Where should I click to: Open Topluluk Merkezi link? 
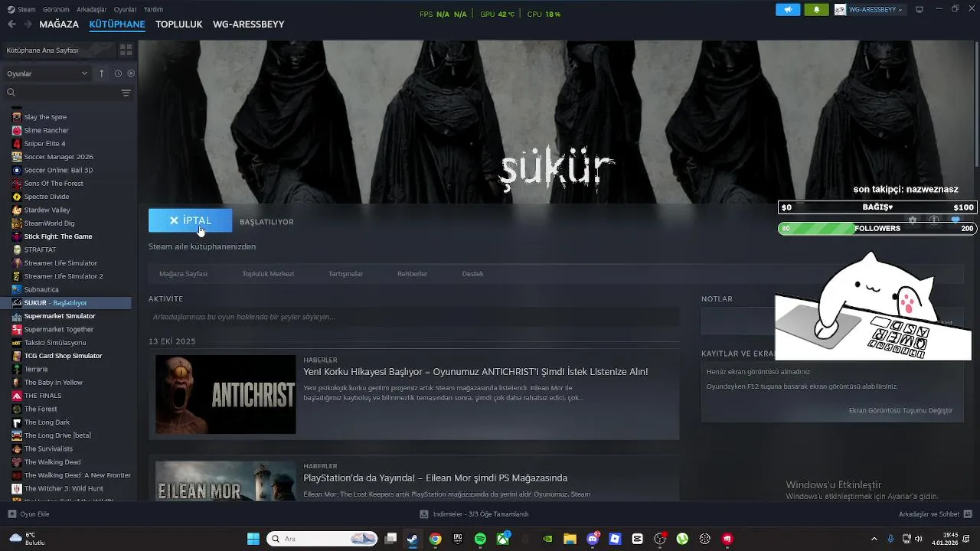coord(268,274)
